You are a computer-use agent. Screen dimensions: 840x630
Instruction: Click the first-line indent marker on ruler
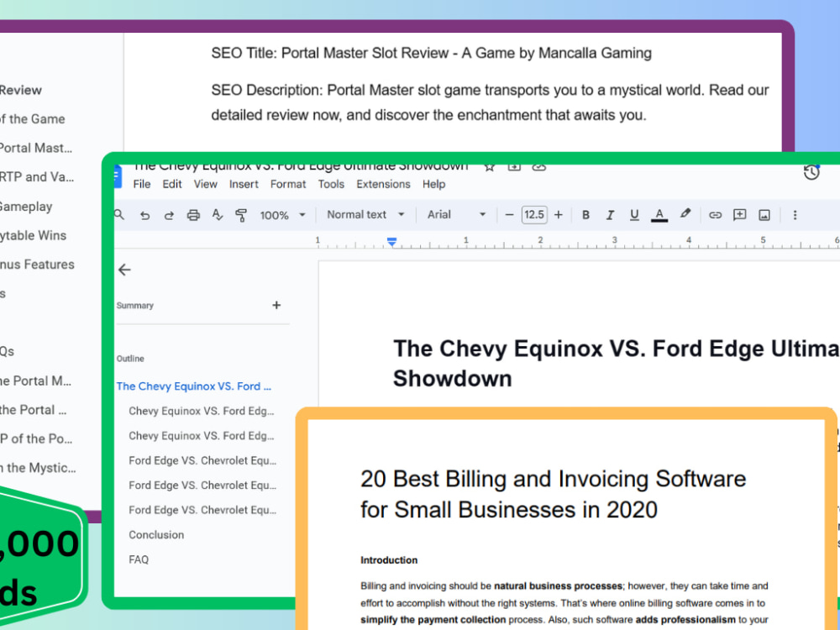coord(391,240)
